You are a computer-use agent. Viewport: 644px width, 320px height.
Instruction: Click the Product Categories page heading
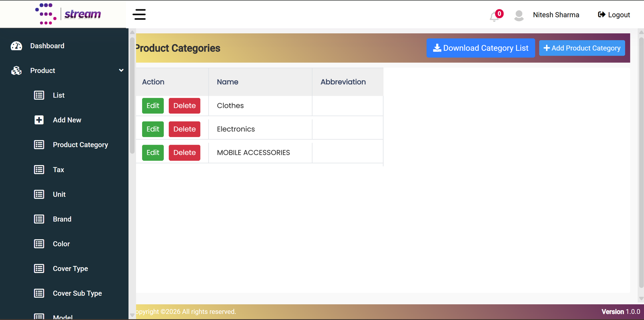click(178, 48)
